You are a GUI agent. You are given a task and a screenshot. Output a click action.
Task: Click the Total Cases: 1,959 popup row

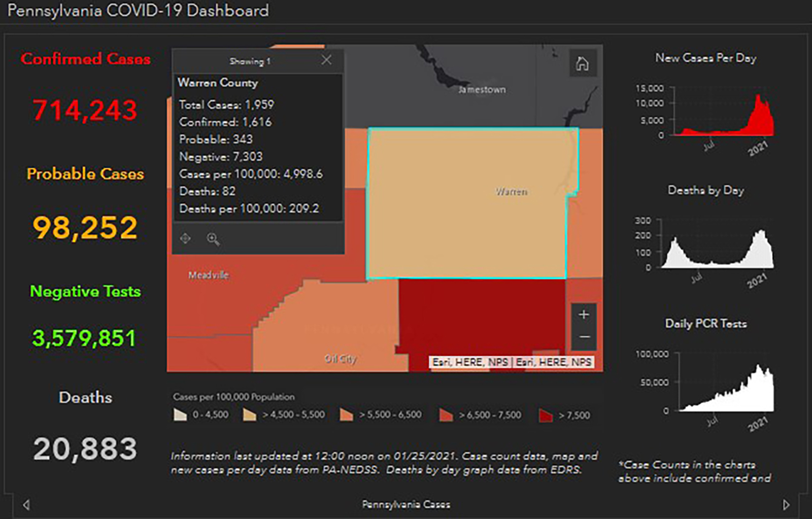(226, 105)
